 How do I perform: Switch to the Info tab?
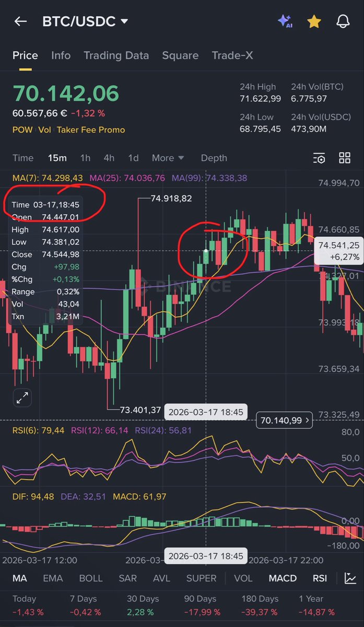[61, 55]
